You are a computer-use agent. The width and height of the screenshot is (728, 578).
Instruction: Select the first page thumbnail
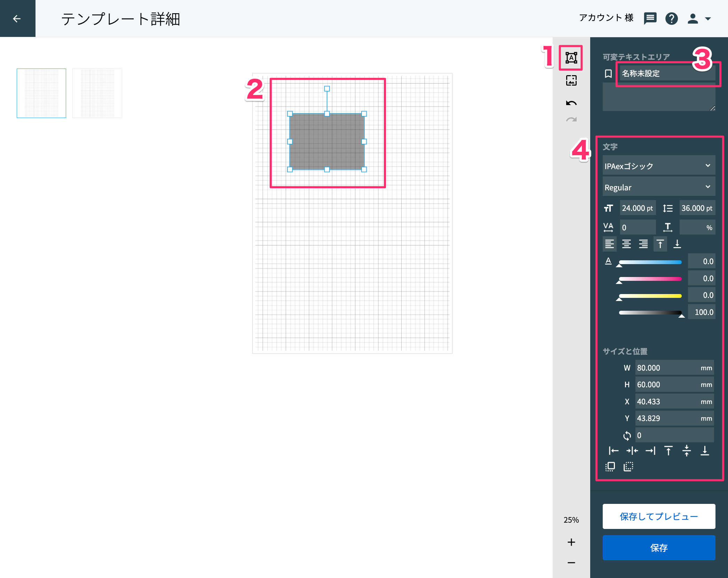tap(41, 93)
